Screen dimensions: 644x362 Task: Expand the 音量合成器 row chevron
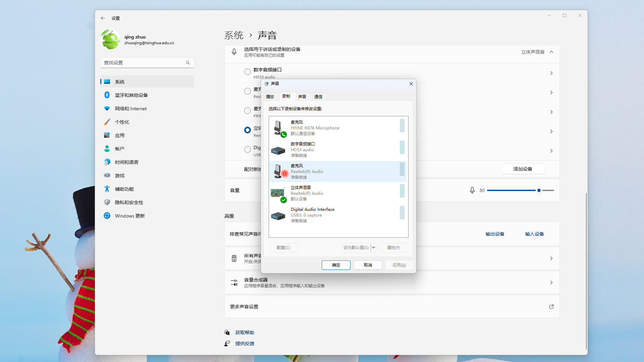click(551, 283)
